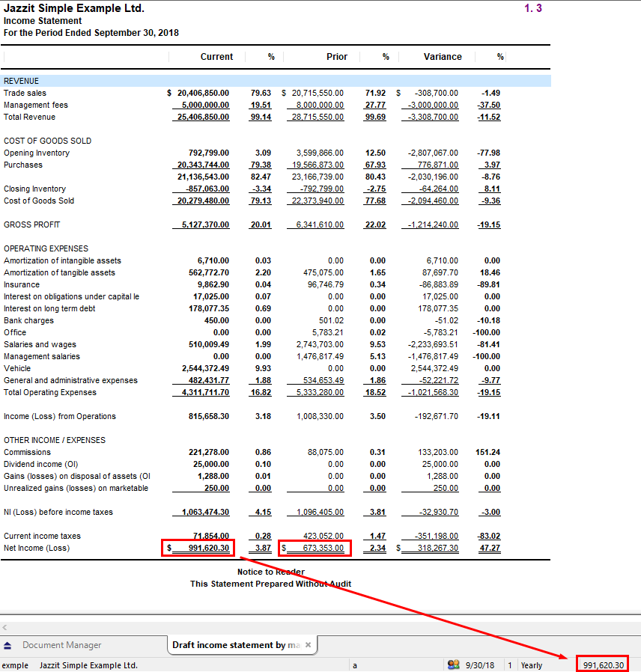Click the OPERATING EXPENSES heading
The width and height of the screenshot is (641, 672).
46,249
